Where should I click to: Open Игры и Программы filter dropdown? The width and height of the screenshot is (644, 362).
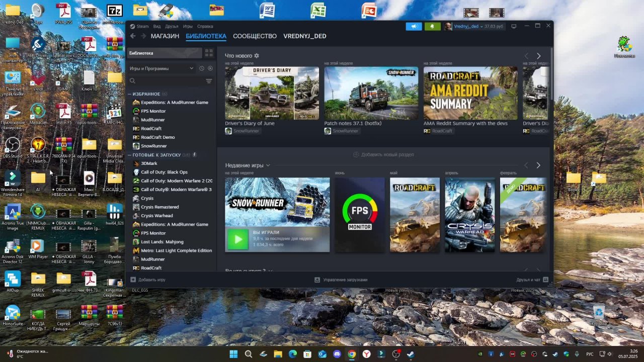pos(162,68)
